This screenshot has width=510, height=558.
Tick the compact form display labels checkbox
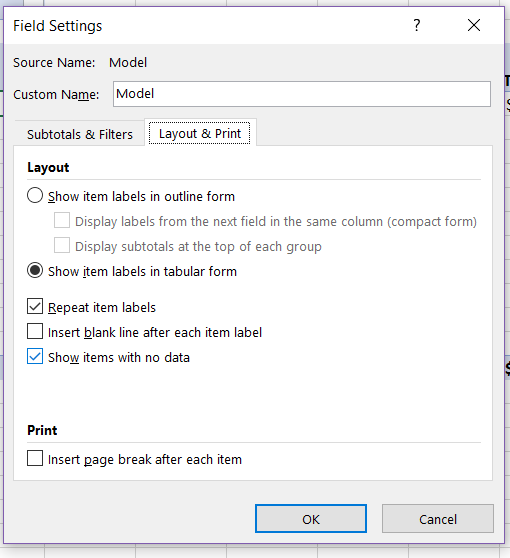62,221
